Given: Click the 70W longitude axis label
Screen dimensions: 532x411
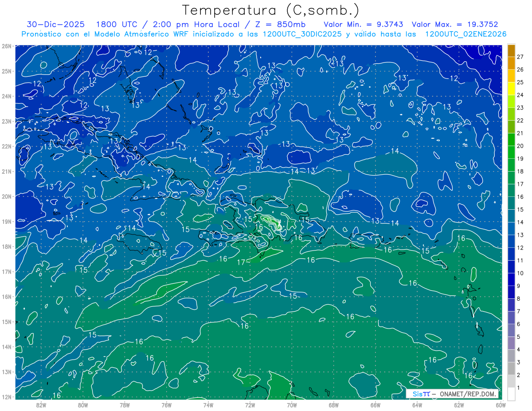Looking at the screenshot, I should tap(292, 405).
